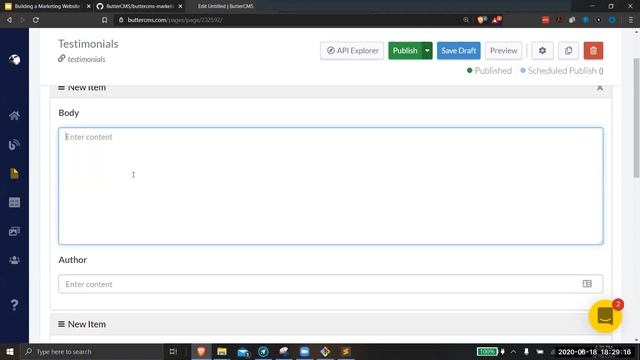Image resolution: width=640 pixels, height=360 pixels.
Task: Click the API Explorer button
Action: tap(352, 51)
